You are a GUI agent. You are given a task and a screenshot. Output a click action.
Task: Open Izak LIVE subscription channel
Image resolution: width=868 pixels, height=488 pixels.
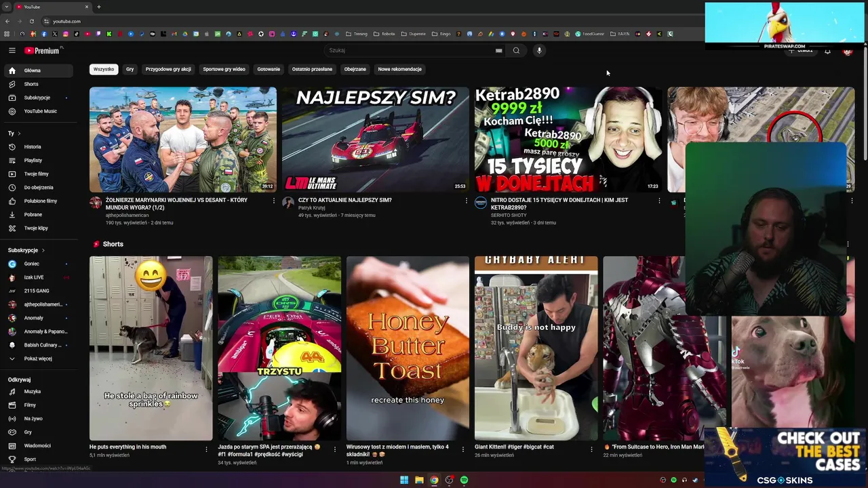pyautogui.click(x=39, y=277)
